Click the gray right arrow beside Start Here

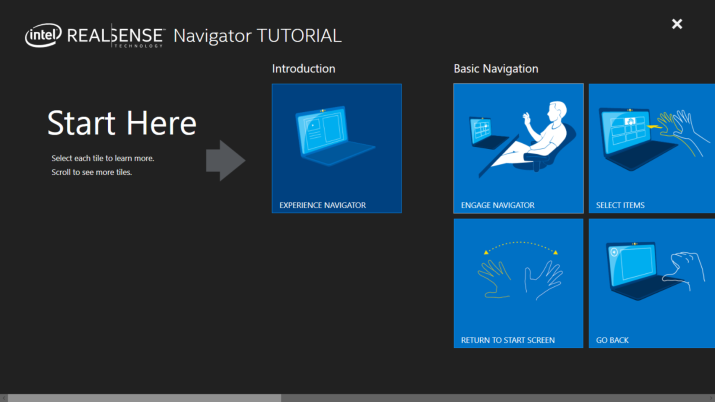(x=225, y=160)
